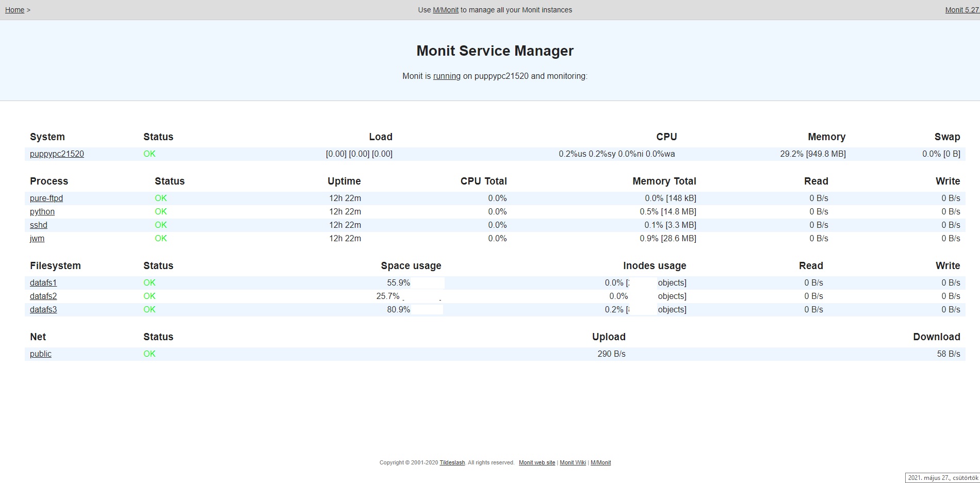Click the CPU column header

pos(666,137)
